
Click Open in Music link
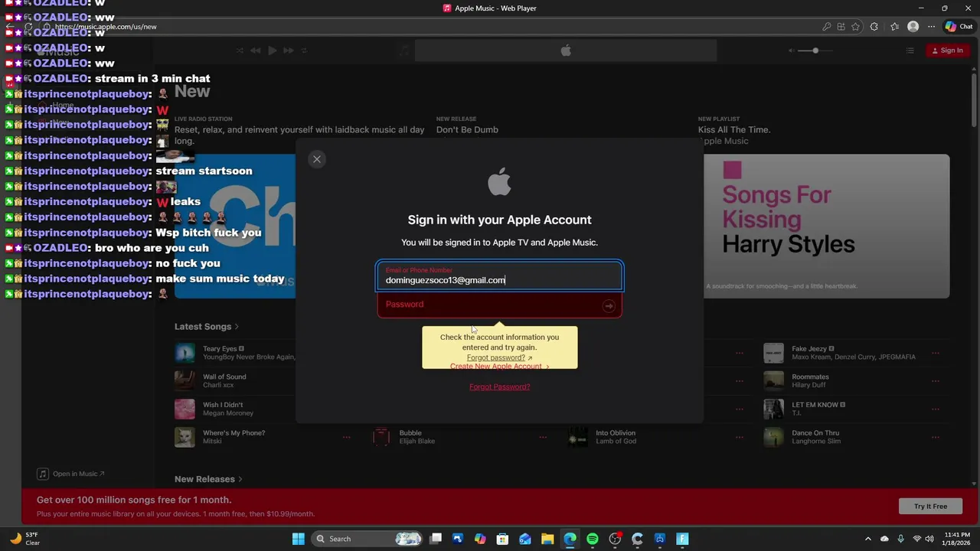[x=71, y=474]
